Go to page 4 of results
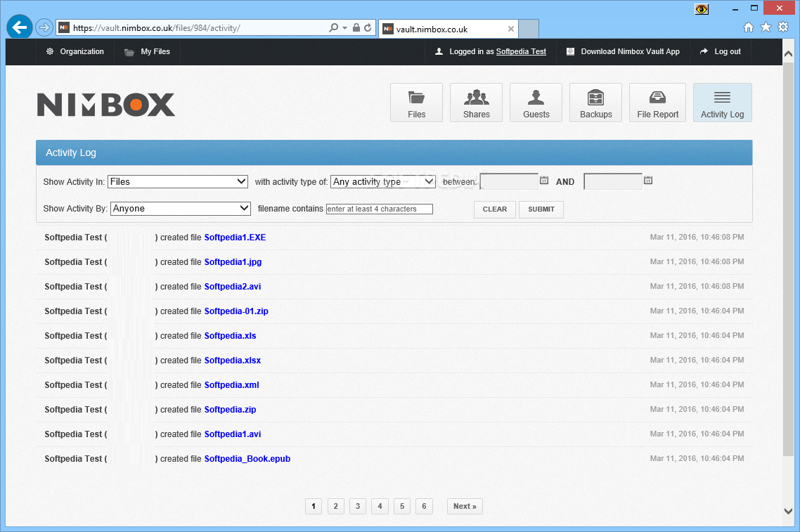The width and height of the screenshot is (800, 532). 380,507
